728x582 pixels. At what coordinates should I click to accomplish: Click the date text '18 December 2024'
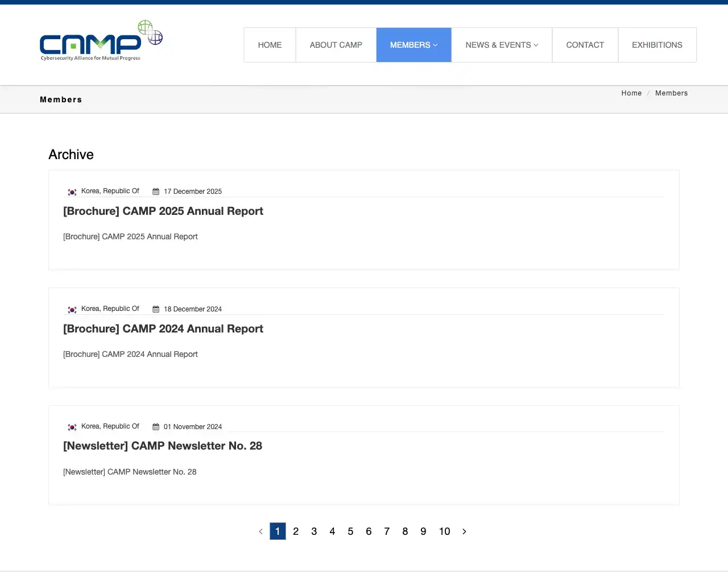tap(193, 309)
